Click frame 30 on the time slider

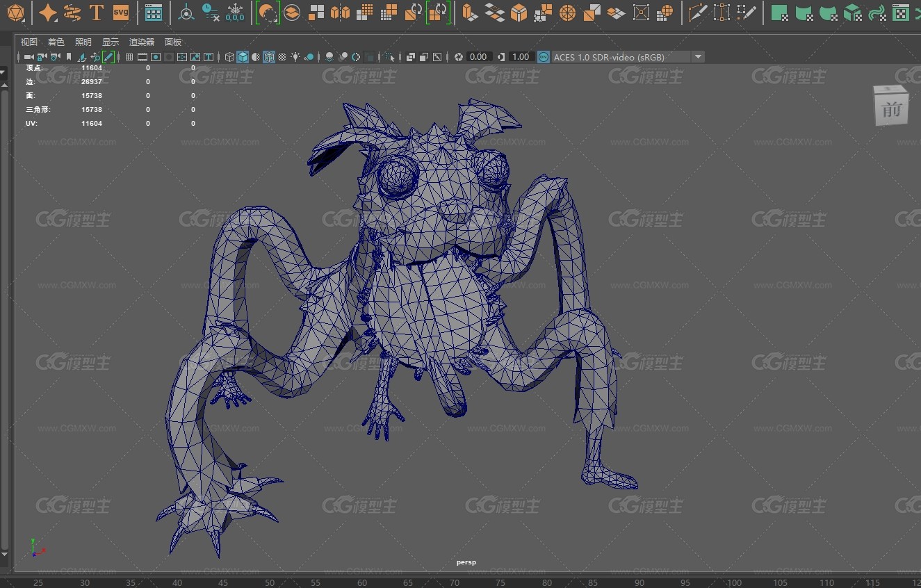pos(85,582)
